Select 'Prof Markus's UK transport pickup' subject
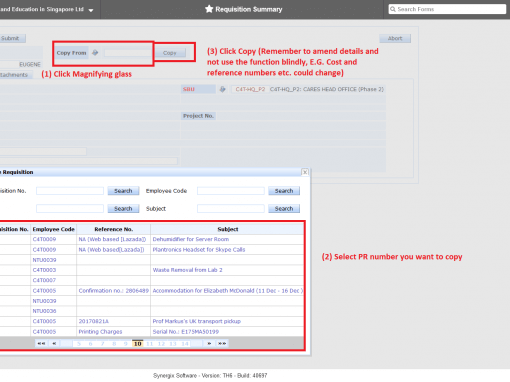Screen dimensions: 510x382 point(197,321)
